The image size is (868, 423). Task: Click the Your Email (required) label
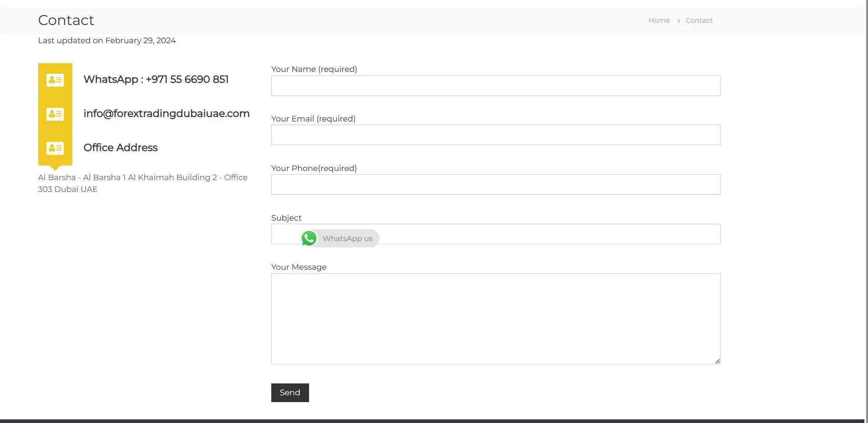(x=313, y=119)
